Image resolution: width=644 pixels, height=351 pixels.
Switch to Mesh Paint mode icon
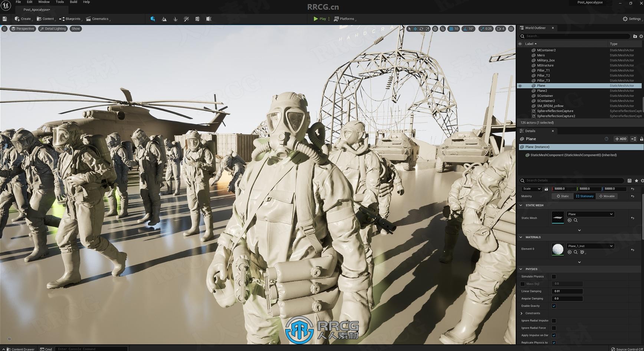coord(186,19)
